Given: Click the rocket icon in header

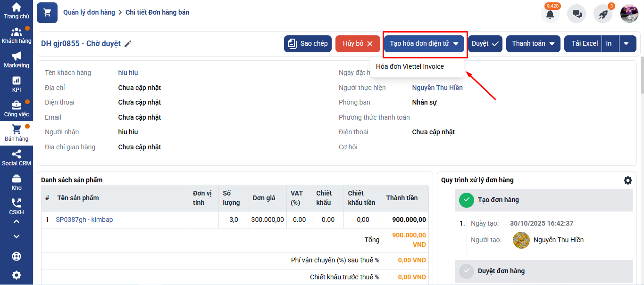Looking at the screenshot, I should pos(603,14).
